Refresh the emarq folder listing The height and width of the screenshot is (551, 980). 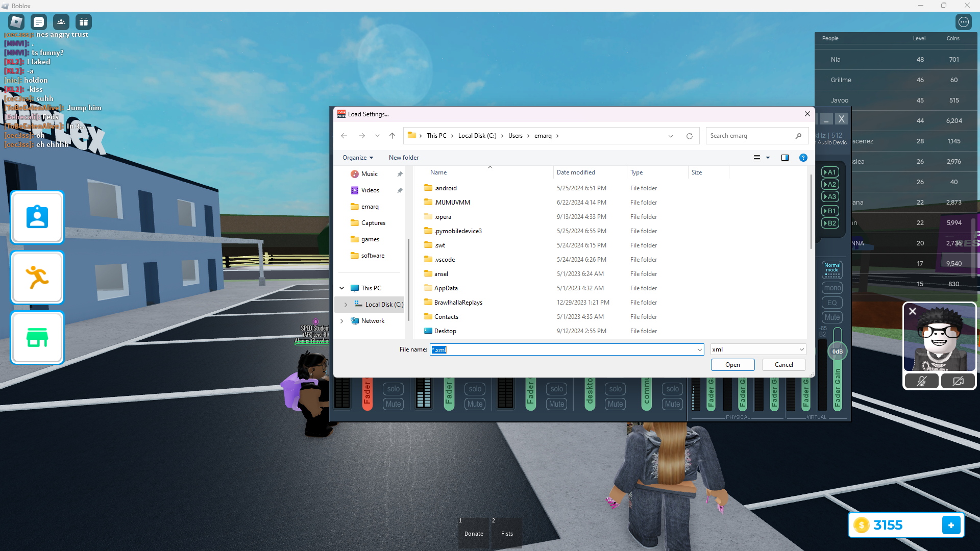[x=690, y=136]
